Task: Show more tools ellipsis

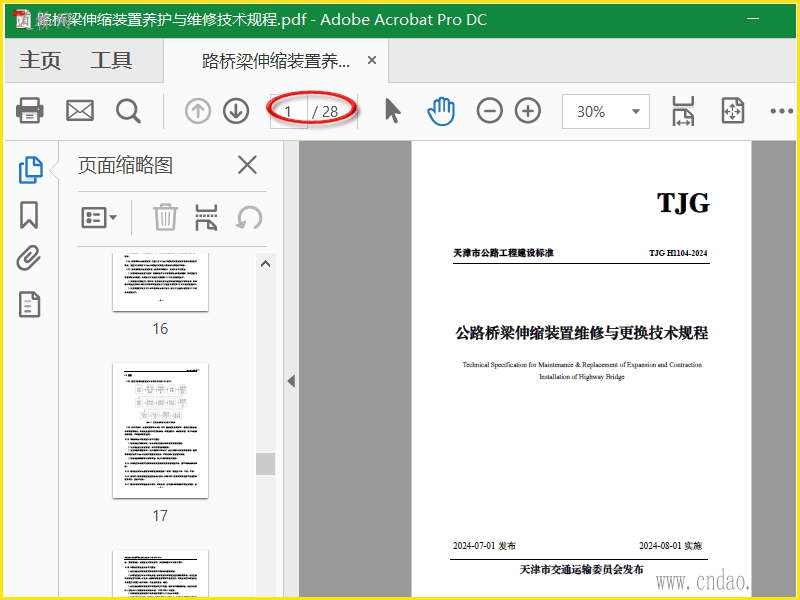Action: click(x=782, y=111)
